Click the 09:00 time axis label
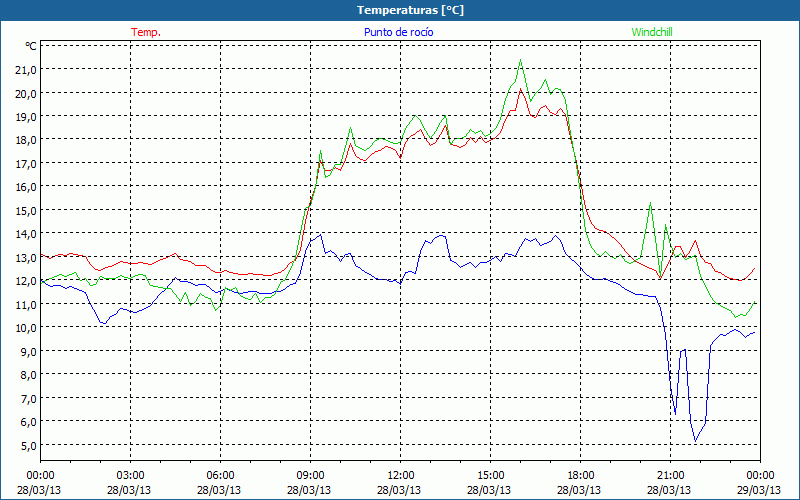This screenshot has width=800, height=500. tap(310, 476)
